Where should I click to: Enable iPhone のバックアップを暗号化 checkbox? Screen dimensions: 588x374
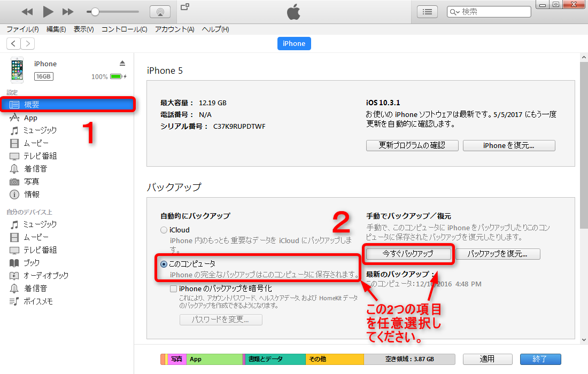click(173, 289)
